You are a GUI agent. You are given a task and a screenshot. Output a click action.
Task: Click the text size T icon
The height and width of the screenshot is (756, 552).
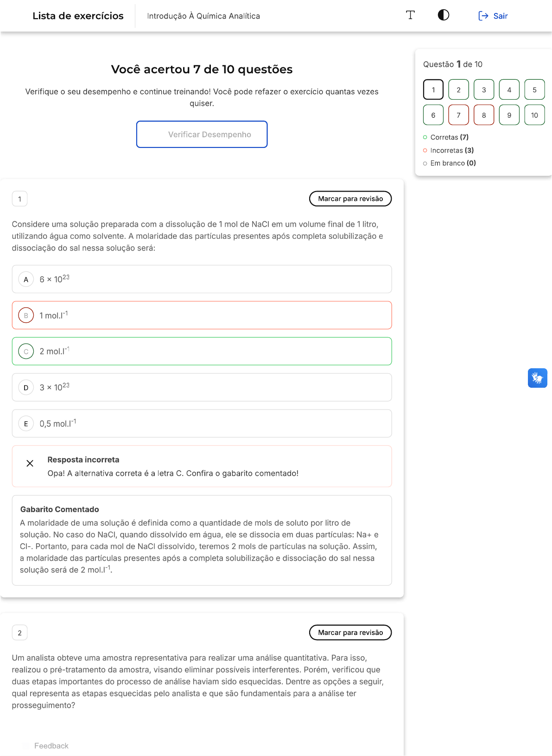[x=410, y=15]
